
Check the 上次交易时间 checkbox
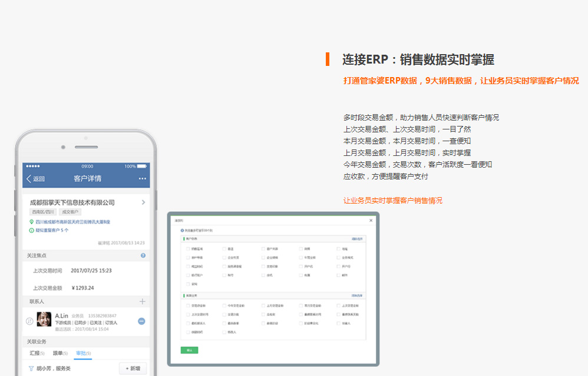[x=188, y=315]
